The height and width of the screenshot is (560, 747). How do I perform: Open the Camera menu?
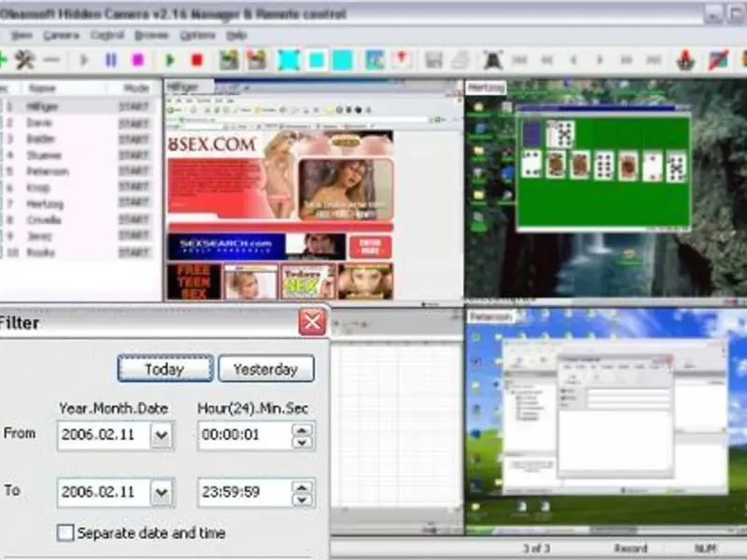(x=62, y=35)
